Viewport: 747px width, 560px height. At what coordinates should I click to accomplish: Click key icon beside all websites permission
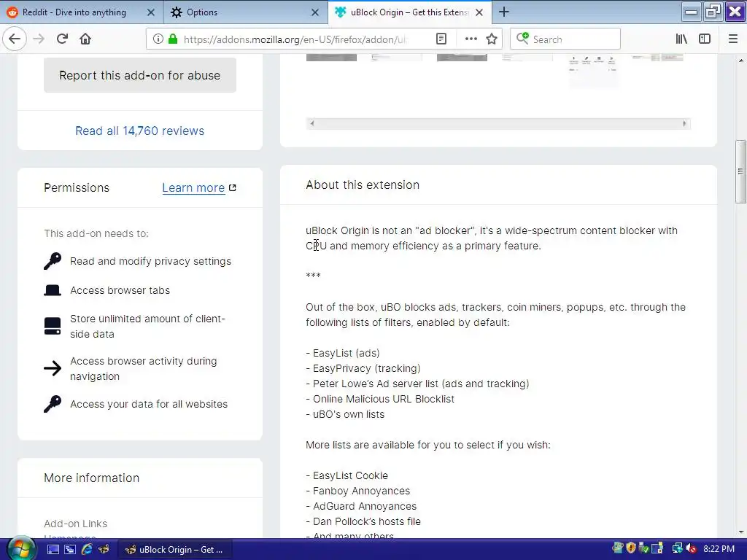(53, 404)
